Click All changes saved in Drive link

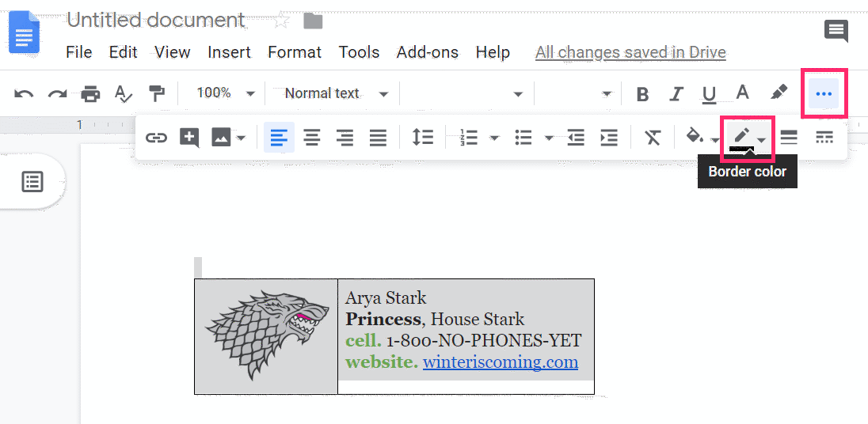point(630,52)
